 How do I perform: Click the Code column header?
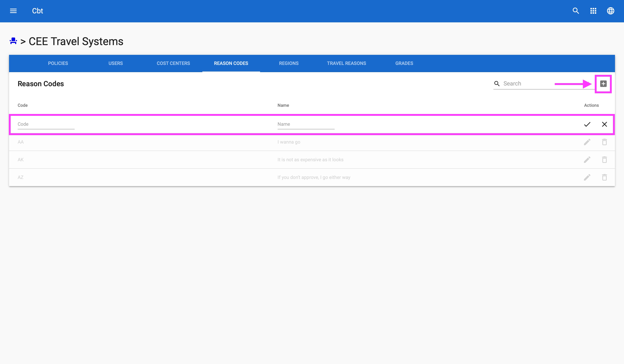coord(23,105)
